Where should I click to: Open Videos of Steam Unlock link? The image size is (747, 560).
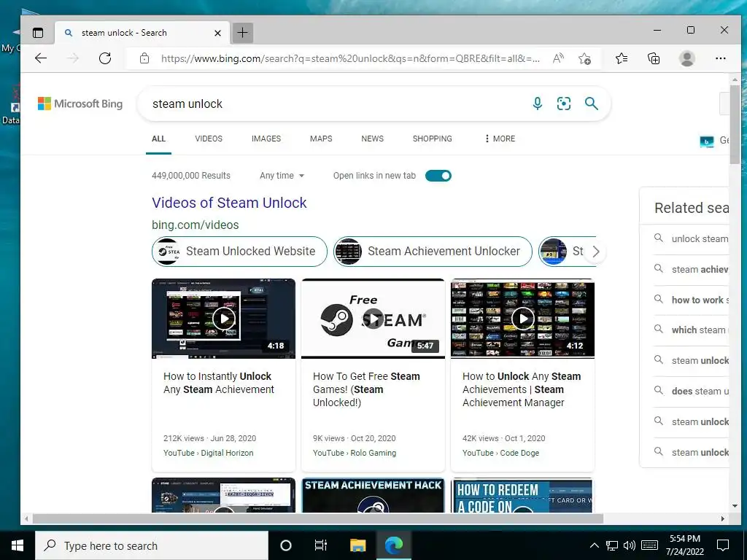pos(229,203)
